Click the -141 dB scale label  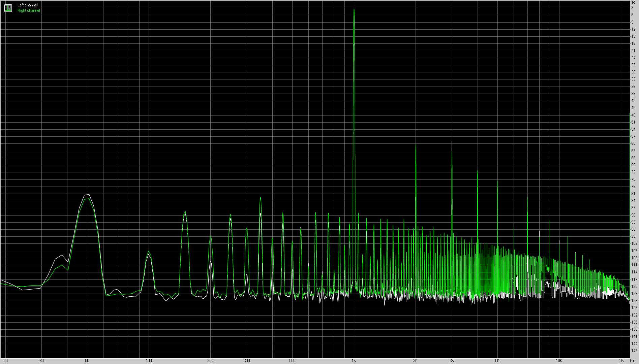tap(634, 336)
